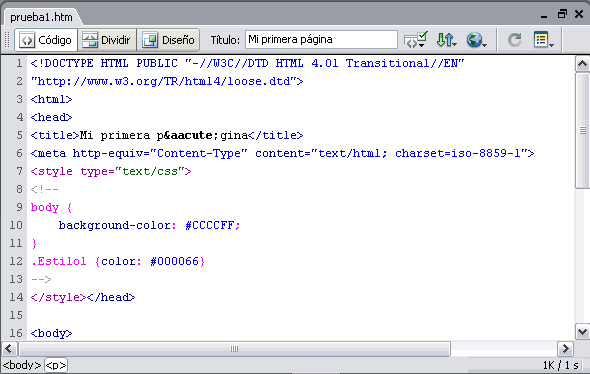590x374 pixels.
Task: Click the vertical scrollbar down arrow
Action: [582, 332]
